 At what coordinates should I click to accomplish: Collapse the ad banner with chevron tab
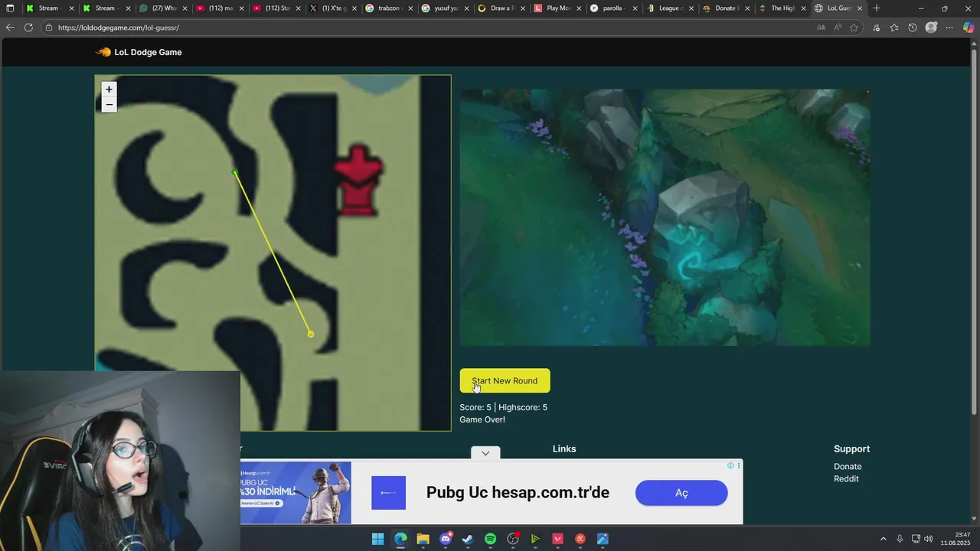coord(485,453)
